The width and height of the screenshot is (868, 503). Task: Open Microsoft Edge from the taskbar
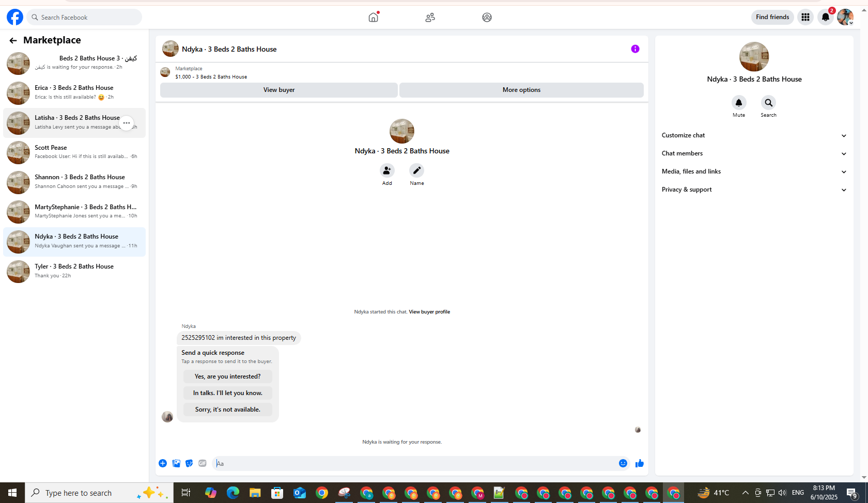(x=233, y=493)
